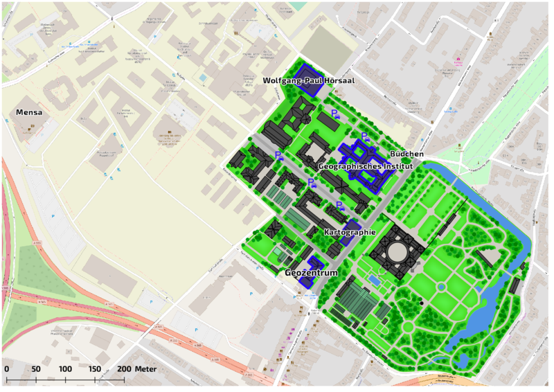Screen dimensions: 554x392
Task: Click the round domed building in the park
Action: coord(397,252)
